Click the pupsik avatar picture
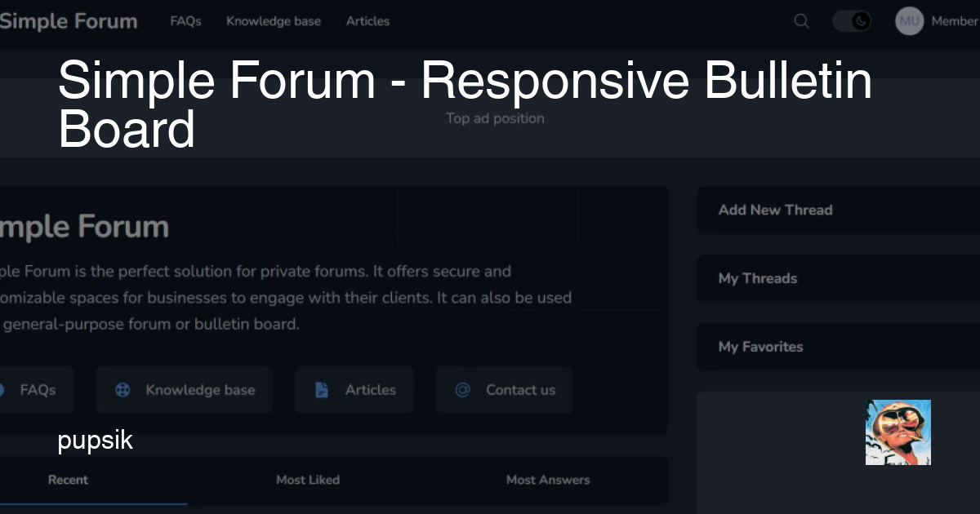 coord(898,432)
